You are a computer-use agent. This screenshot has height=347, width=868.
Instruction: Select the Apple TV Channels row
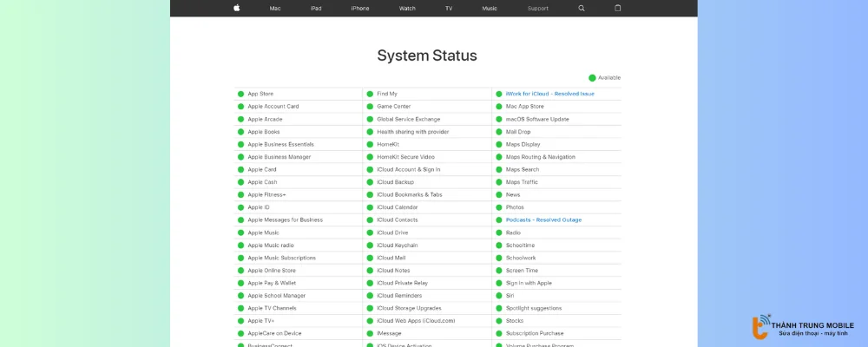(299, 308)
